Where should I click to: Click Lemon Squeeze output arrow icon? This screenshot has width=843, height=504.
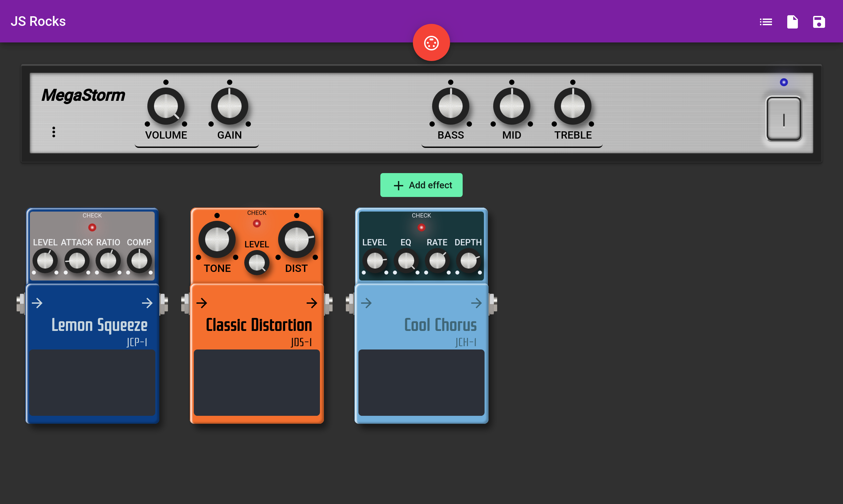coord(147,303)
